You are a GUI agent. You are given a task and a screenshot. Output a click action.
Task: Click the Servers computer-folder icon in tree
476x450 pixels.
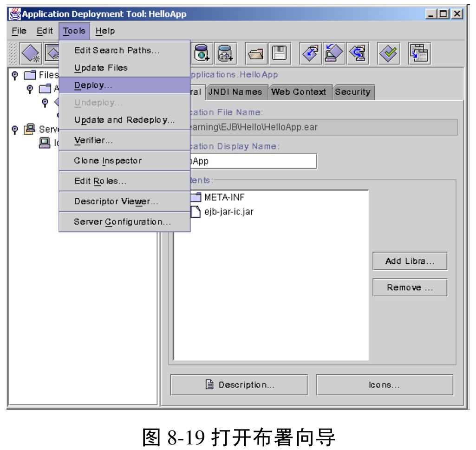pyautogui.click(x=30, y=129)
